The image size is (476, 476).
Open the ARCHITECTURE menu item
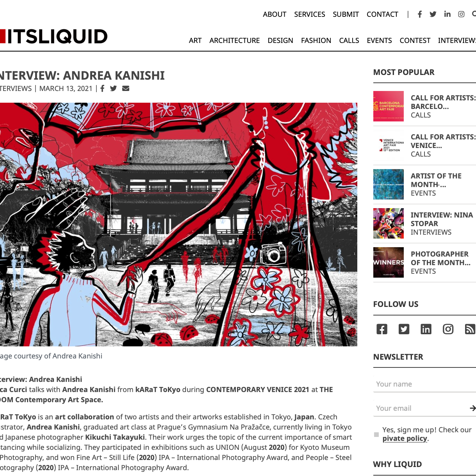point(235,41)
